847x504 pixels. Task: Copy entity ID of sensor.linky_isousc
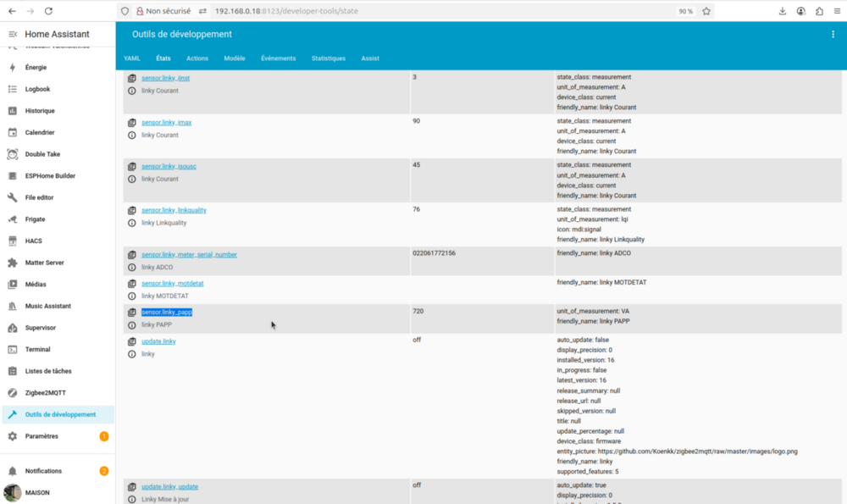(132, 166)
